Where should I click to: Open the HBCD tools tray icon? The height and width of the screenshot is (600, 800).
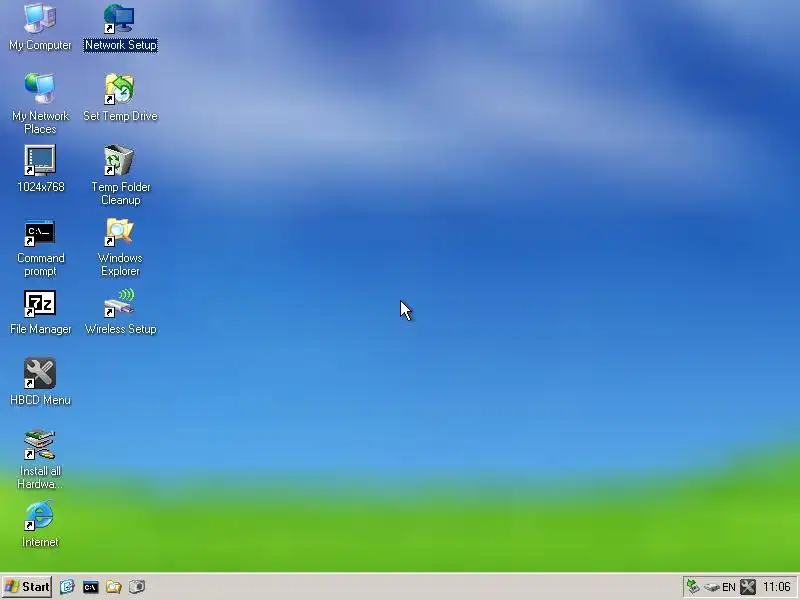point(748,587)
